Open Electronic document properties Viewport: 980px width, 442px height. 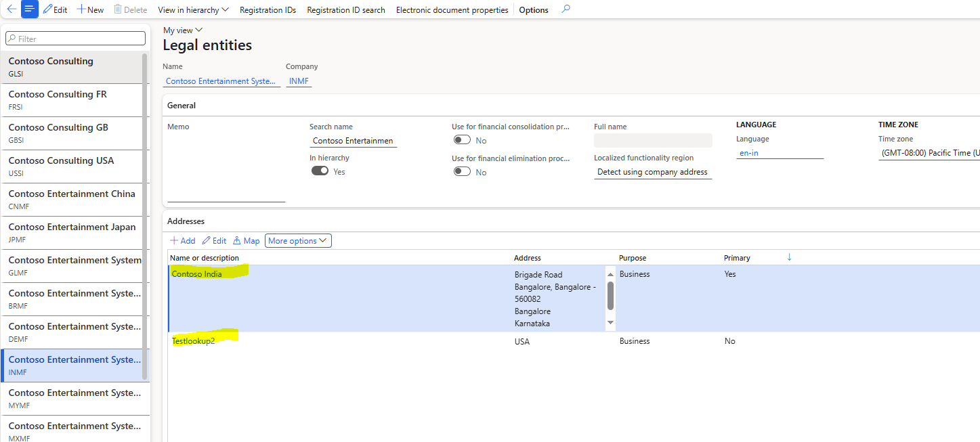pos(452,9)
